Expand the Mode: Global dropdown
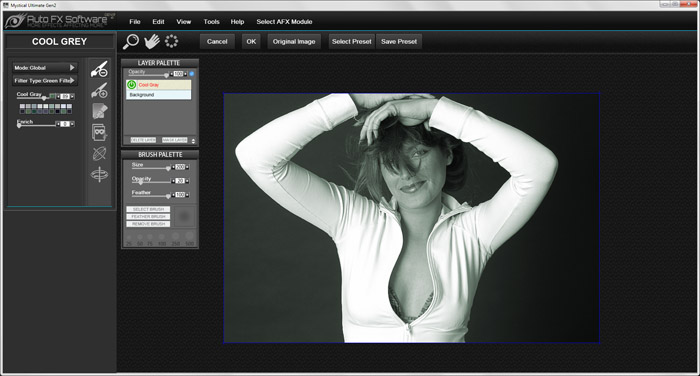The width and height of the screenshot is (700, 376). 45,67
